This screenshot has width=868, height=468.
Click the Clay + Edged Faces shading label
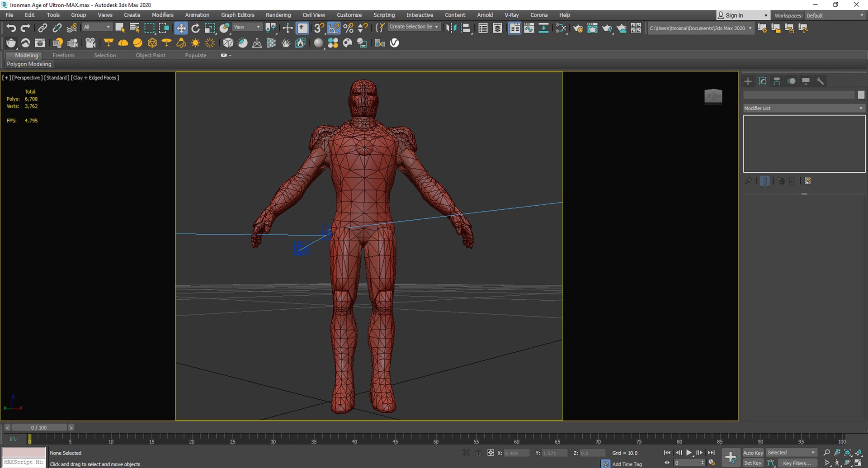[95, 78]
